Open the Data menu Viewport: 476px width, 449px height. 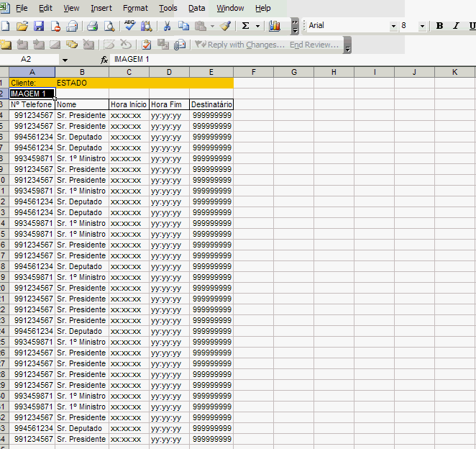tap(196, 8)
